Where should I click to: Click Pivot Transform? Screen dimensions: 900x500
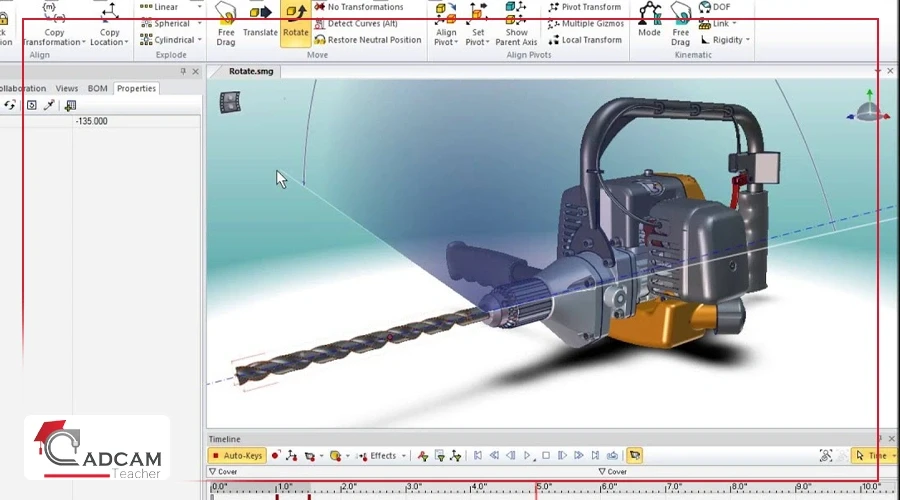(585, 7)
